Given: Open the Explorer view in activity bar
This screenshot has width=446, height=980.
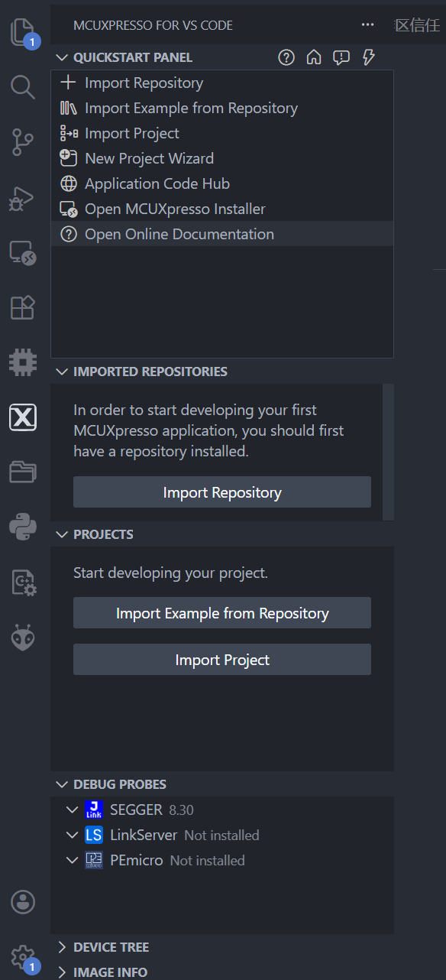Looking at the screenshot, I should [23, 33].
